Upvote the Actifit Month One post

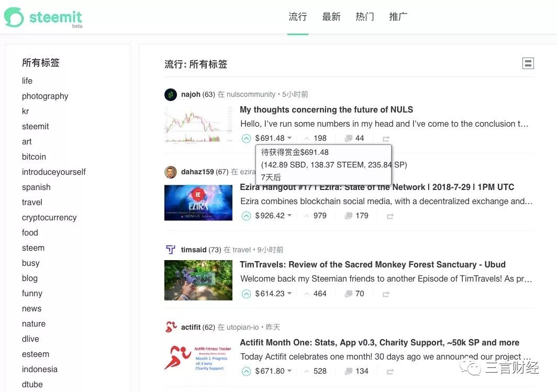click(x=246, y=372)
